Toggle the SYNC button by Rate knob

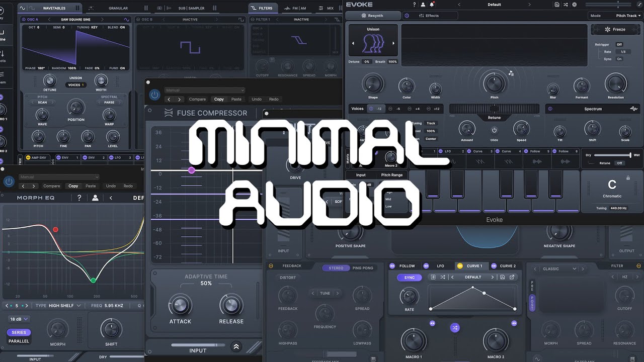pos(410,278)
